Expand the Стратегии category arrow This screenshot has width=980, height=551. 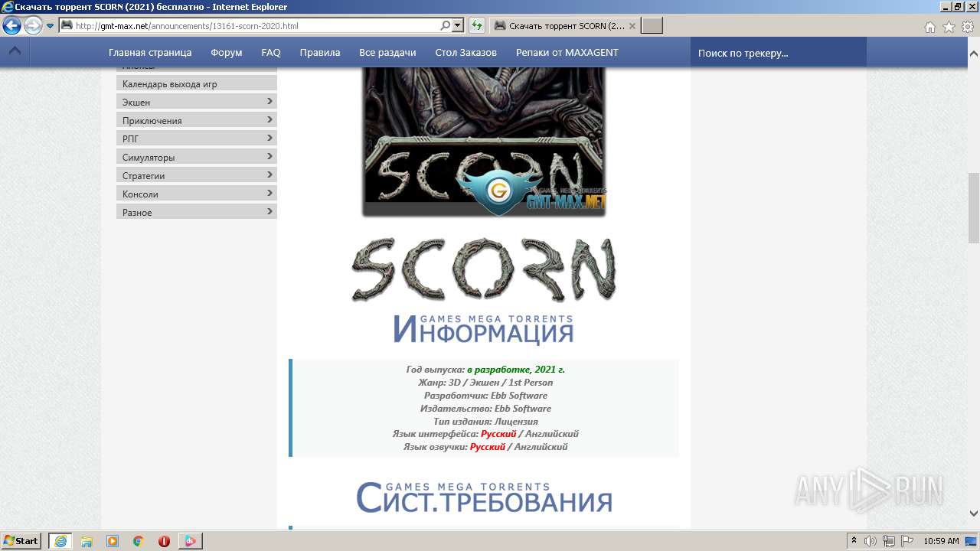[x=269, y=174]
